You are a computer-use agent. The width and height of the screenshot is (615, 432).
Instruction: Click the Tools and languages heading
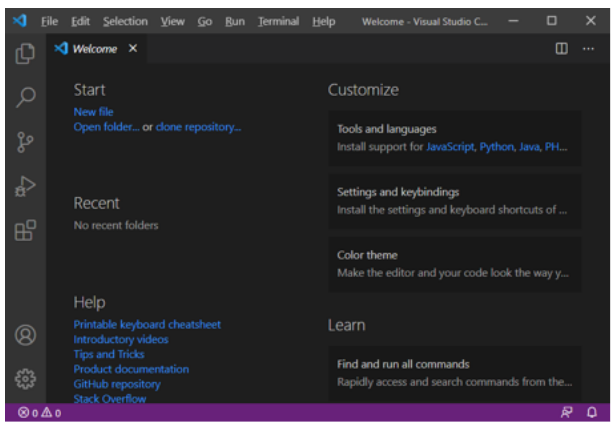tap(387, 129)
